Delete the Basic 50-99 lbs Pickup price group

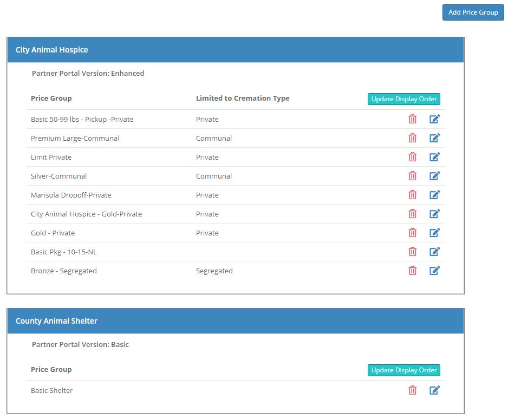tap(412, 119)
